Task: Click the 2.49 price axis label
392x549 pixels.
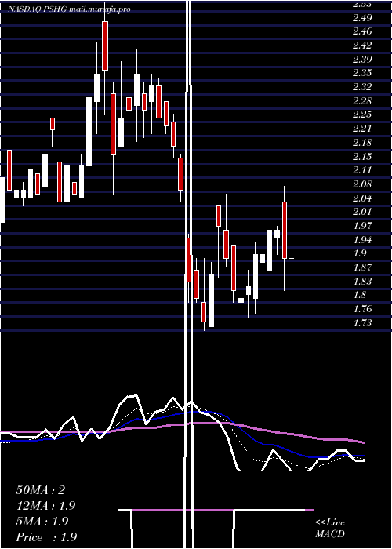Action: 362,17
